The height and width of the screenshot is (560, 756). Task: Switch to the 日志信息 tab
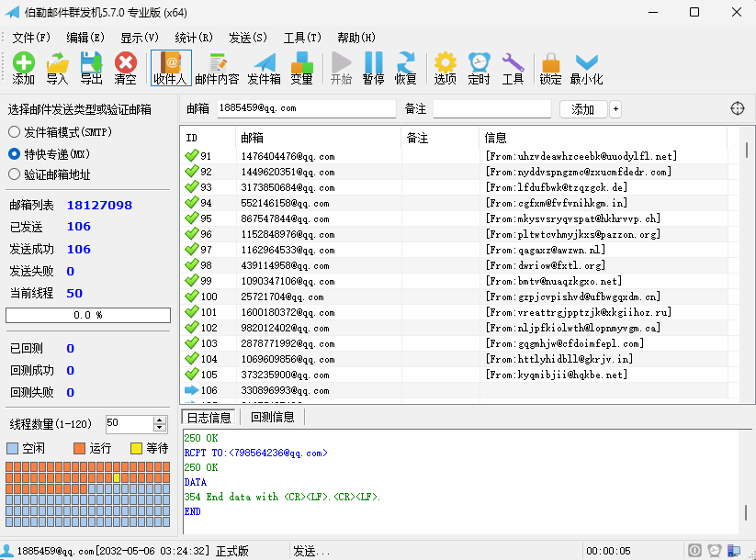[209, 418]
